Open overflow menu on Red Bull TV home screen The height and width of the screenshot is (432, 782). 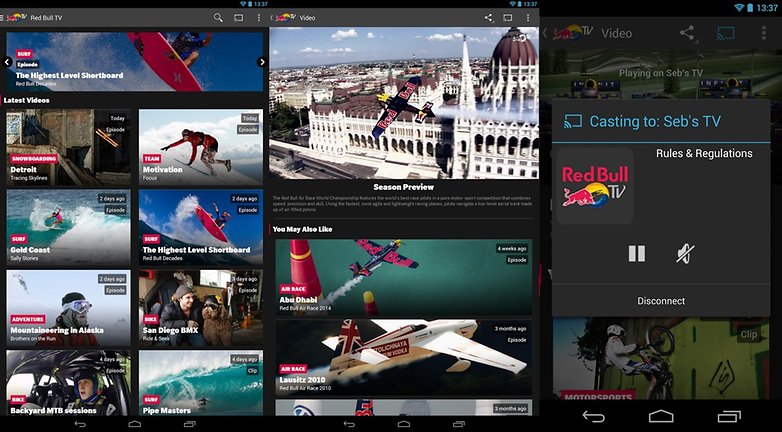258,17
